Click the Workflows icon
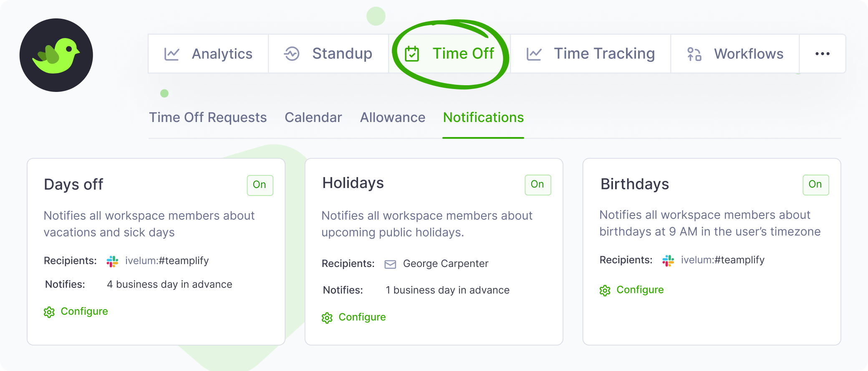Image resolution: width=868 pixels, height=371 pixels. tap(694, 54)
